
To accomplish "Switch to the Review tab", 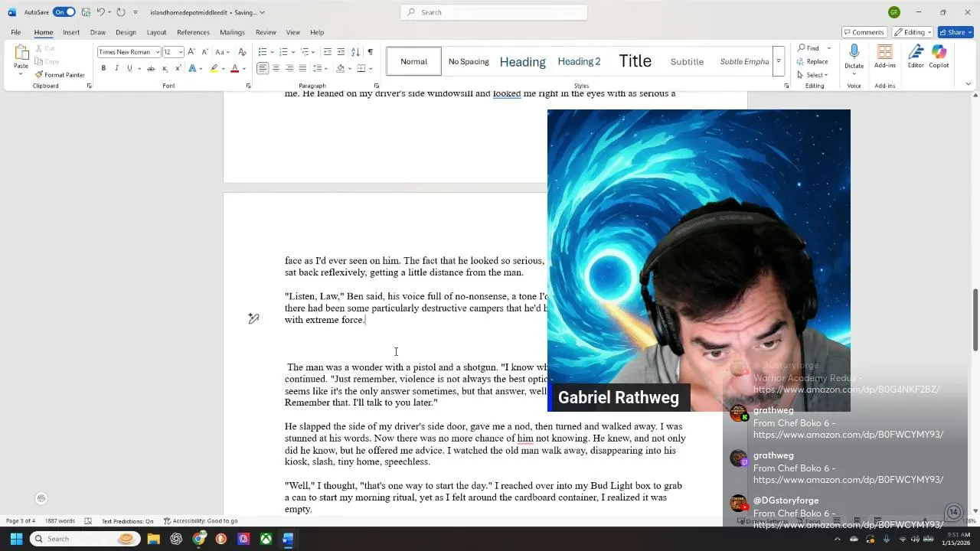I will point(266,32).
